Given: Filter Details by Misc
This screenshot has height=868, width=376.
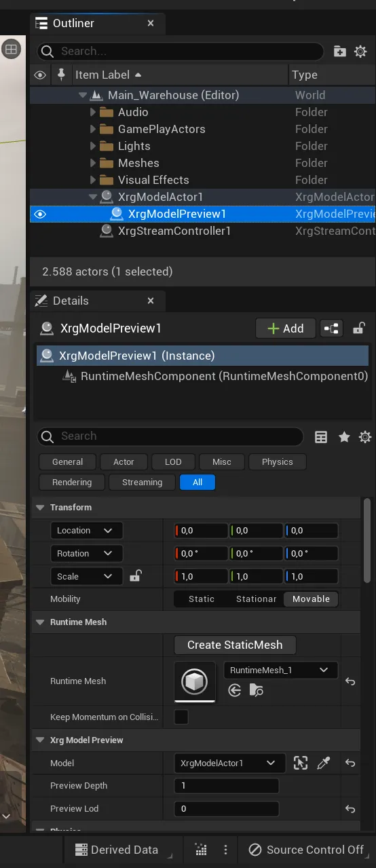Looking at the screenshot, I should coord(221,462).
